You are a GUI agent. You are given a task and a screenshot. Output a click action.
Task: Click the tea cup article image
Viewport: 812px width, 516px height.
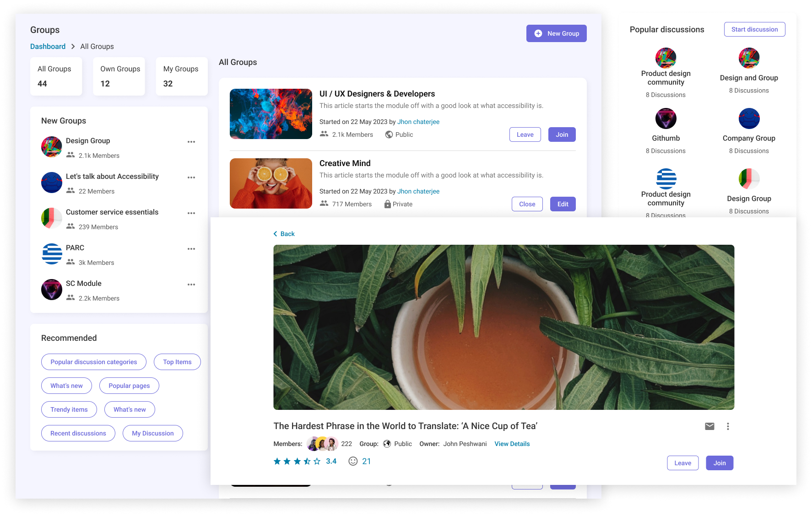point(504,327)
